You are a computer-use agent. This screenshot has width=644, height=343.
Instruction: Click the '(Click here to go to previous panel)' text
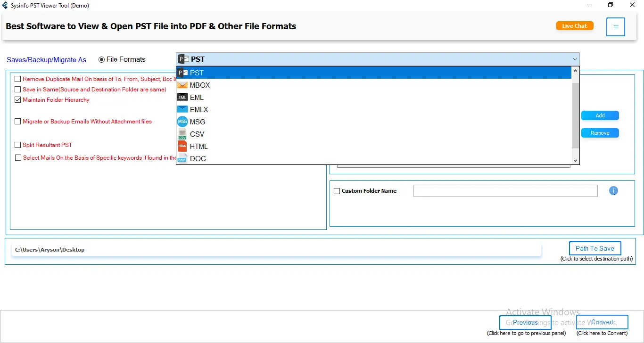click(x=527, y=333)
